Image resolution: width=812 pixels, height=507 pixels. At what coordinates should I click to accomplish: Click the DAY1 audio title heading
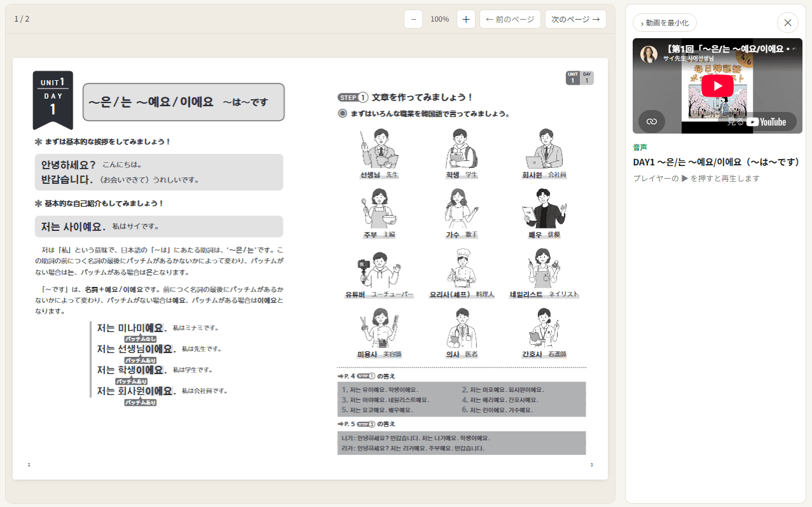716,162
